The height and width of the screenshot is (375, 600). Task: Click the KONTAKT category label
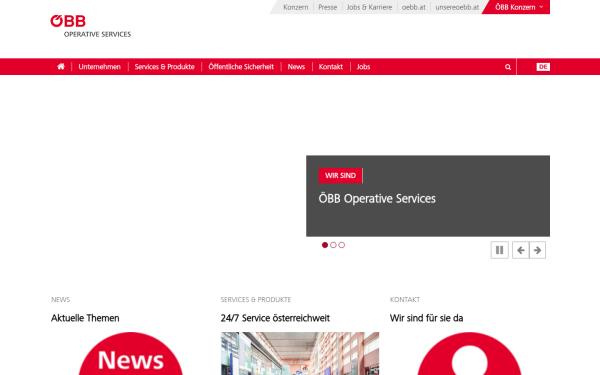coord(405,300)
